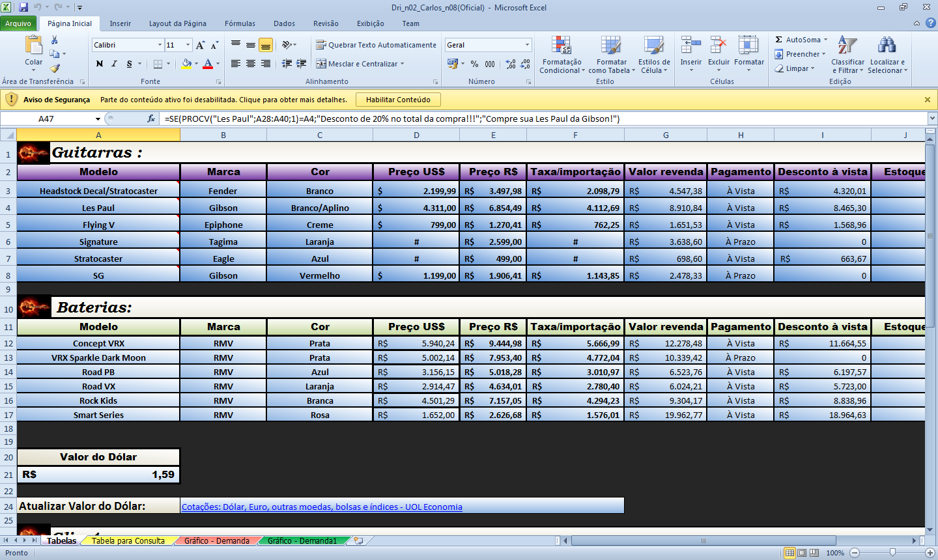Image resolution: width=938 pixels, height=560 pixels.
Task: Click Localizar e Selecionar binoculars icon
Action: pyautogui.click(x=887, y=45)
